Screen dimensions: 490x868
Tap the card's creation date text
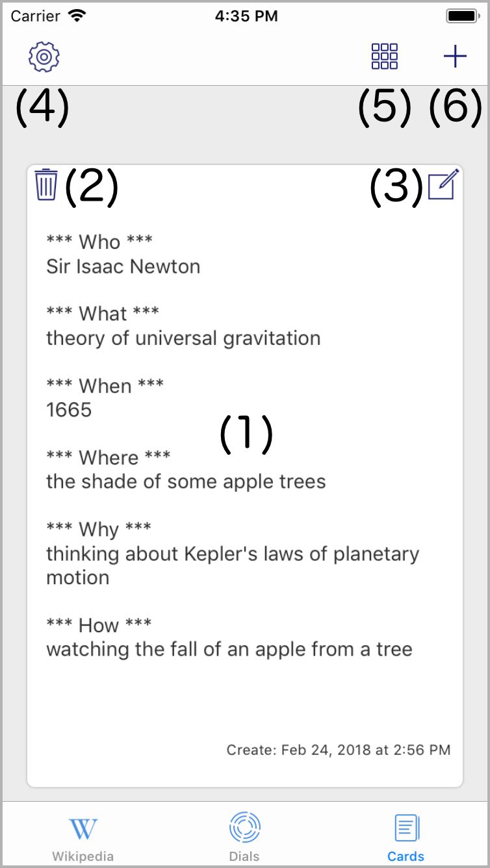pos(338,750)
